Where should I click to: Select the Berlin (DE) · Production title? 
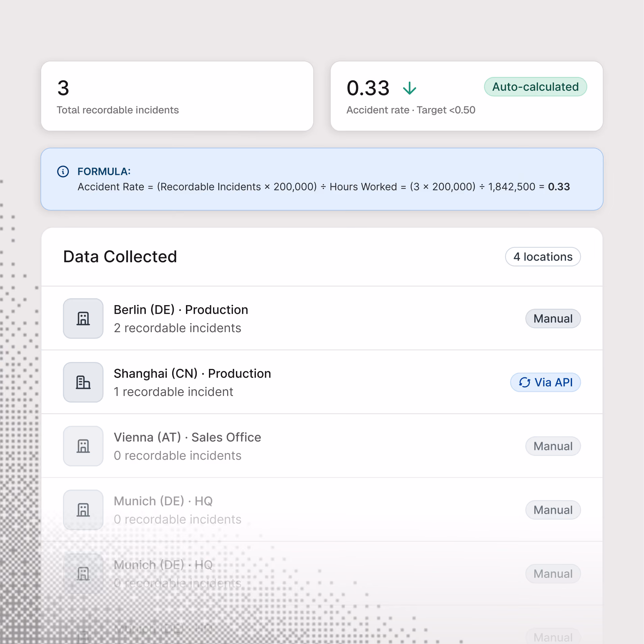coord(181,310)
